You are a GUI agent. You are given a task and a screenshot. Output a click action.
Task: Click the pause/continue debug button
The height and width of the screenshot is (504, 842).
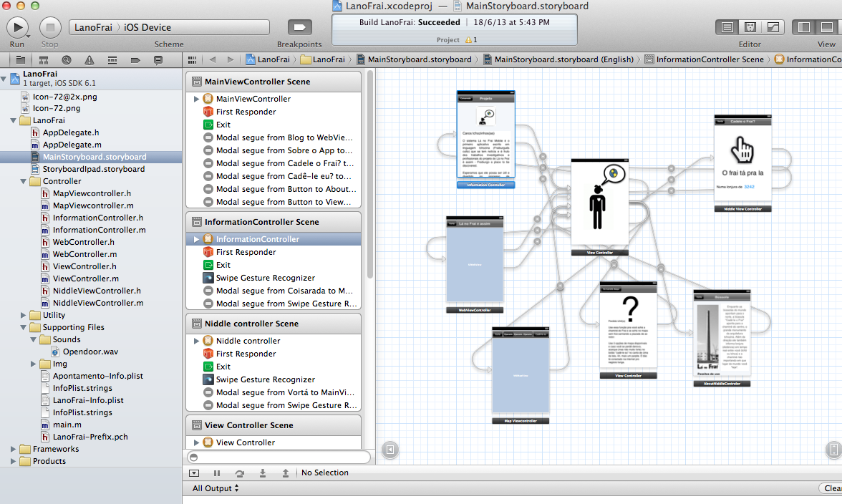tap(217, 473)
